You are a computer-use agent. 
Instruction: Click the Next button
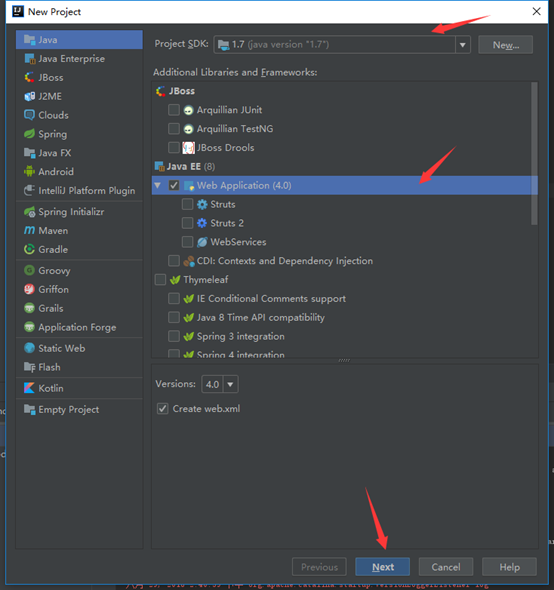point(382,567)
